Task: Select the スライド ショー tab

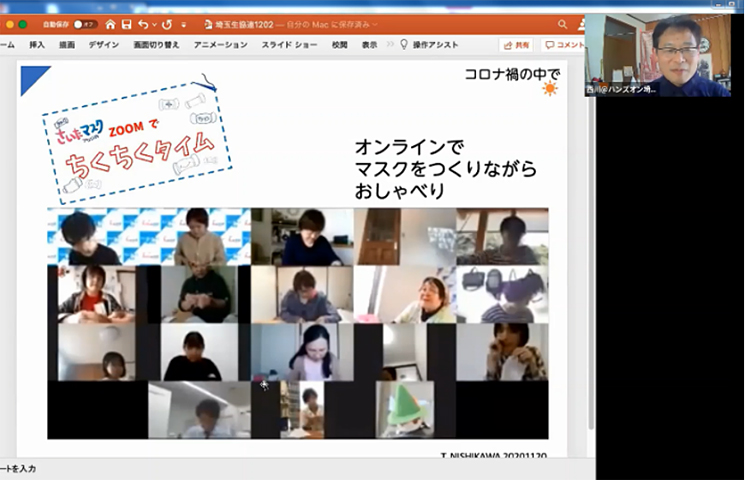Action: point(291,45)
